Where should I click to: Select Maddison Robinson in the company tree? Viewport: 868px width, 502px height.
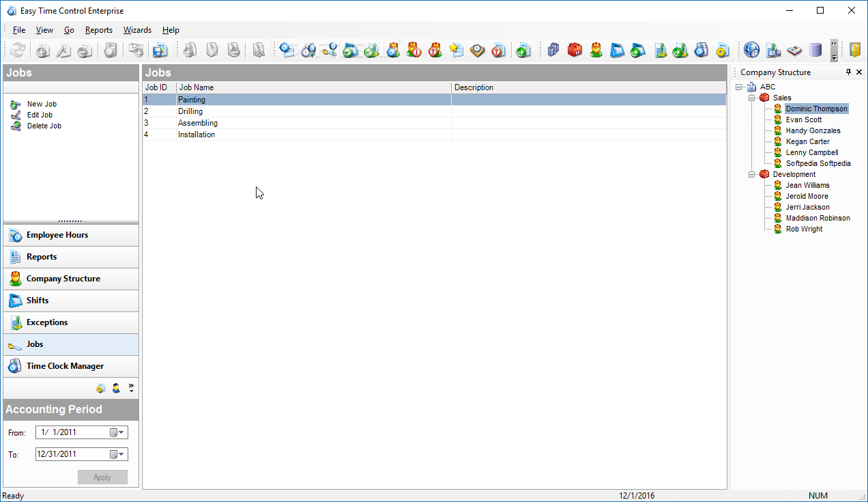(818, 218)
